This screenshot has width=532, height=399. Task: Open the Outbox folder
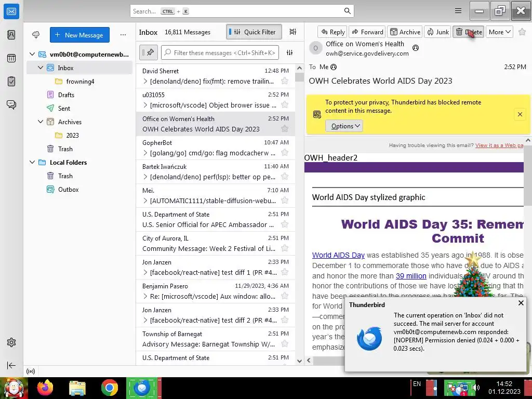click(x=68, y=189)
